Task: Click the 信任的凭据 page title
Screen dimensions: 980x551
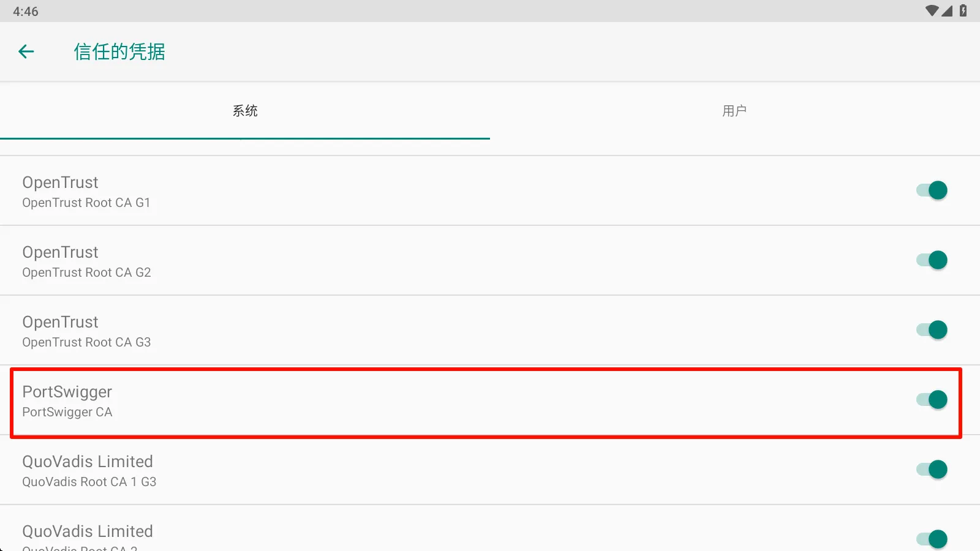Action: pos(119,52)
